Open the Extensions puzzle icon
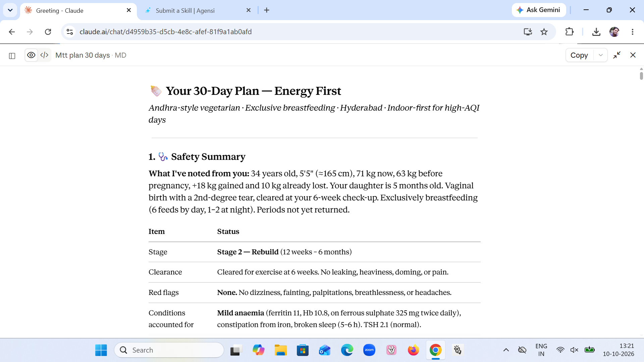Screen dimensions: 644x362 coord(569,32)
